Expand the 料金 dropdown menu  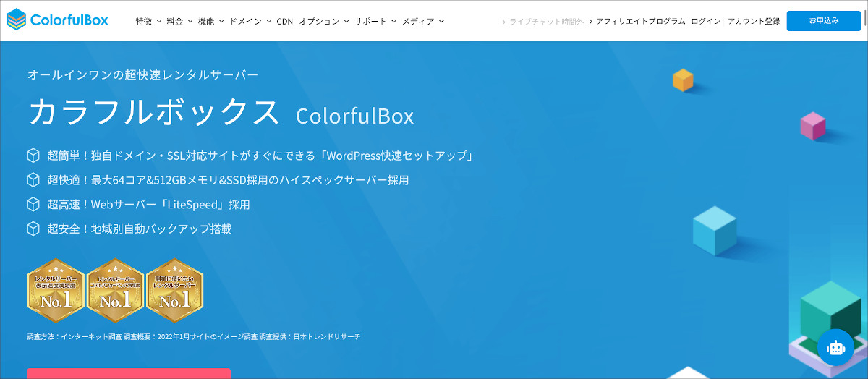[x=179, y=21]
